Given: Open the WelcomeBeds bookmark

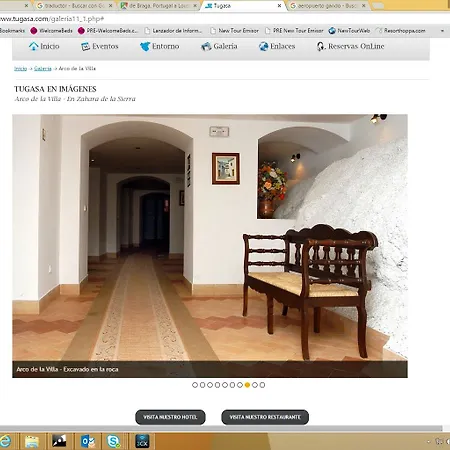Looking at the screenshot, I should point(51,31).
